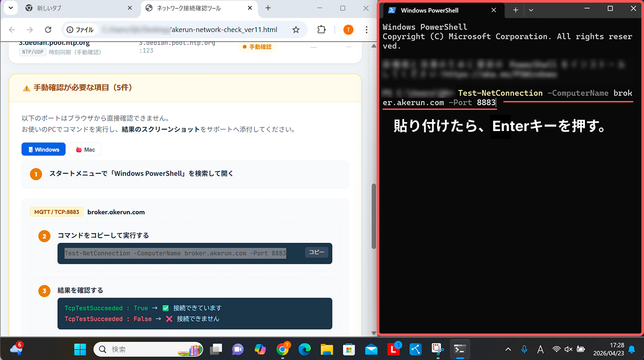
Task: Close the ネットワーク接続確認ツール tab
Action: coord(250,8)
